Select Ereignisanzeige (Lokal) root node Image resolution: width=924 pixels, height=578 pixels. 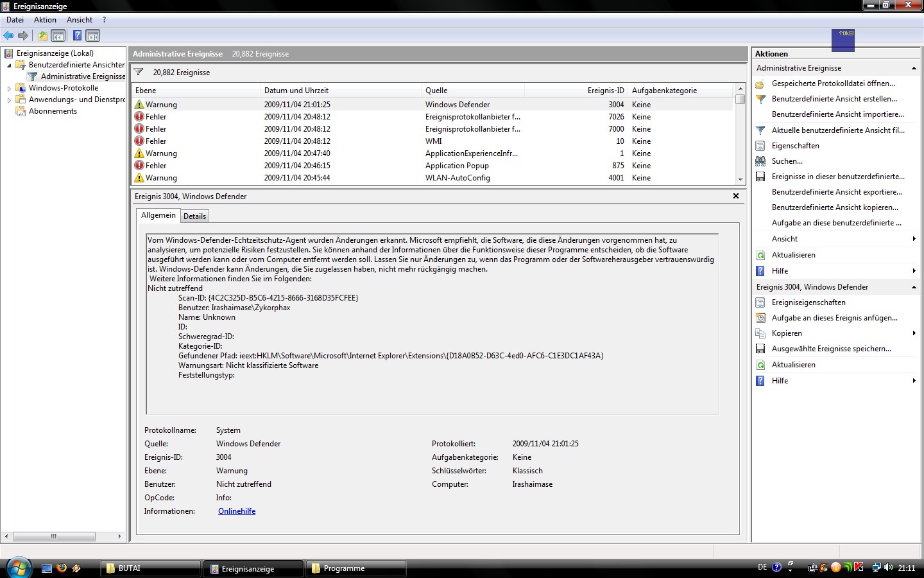55,53
